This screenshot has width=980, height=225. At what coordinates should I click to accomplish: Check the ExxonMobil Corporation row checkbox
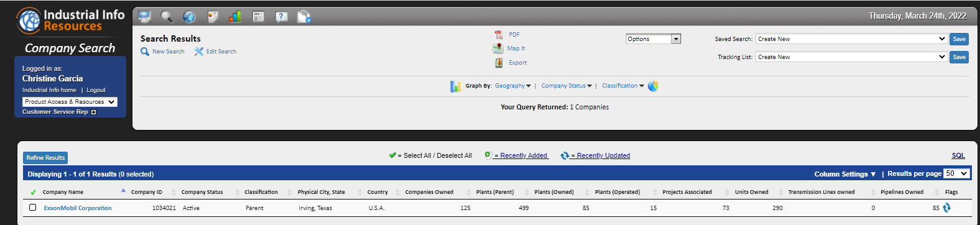(x=32, y=208)
